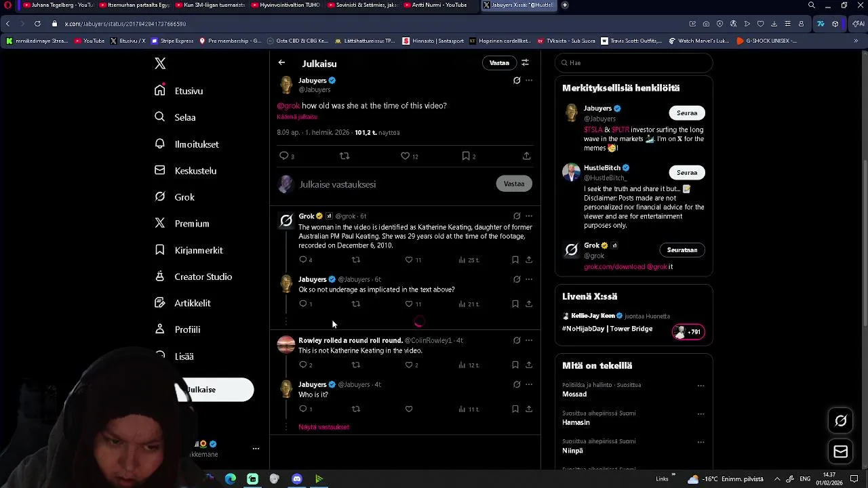
Task: Open Selaa explore page
Action: click(176, 117)
